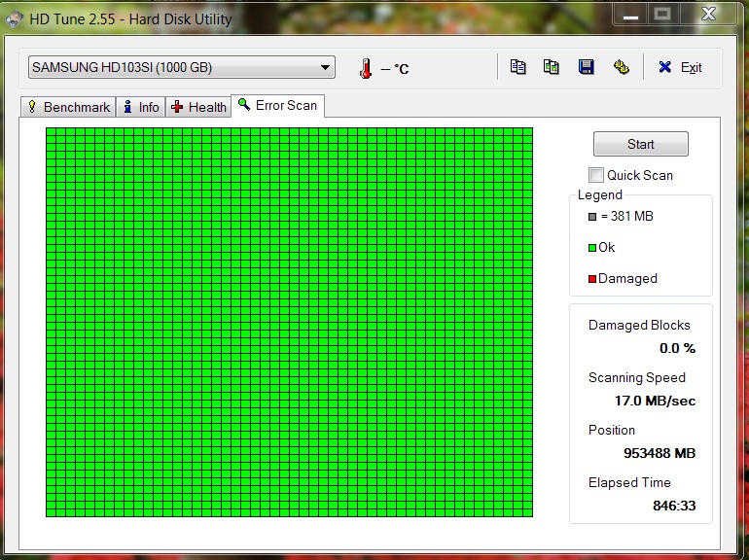Open the options wrench icon
The width and height of the screenshot is (749, 560).
(x=621, y=67)
